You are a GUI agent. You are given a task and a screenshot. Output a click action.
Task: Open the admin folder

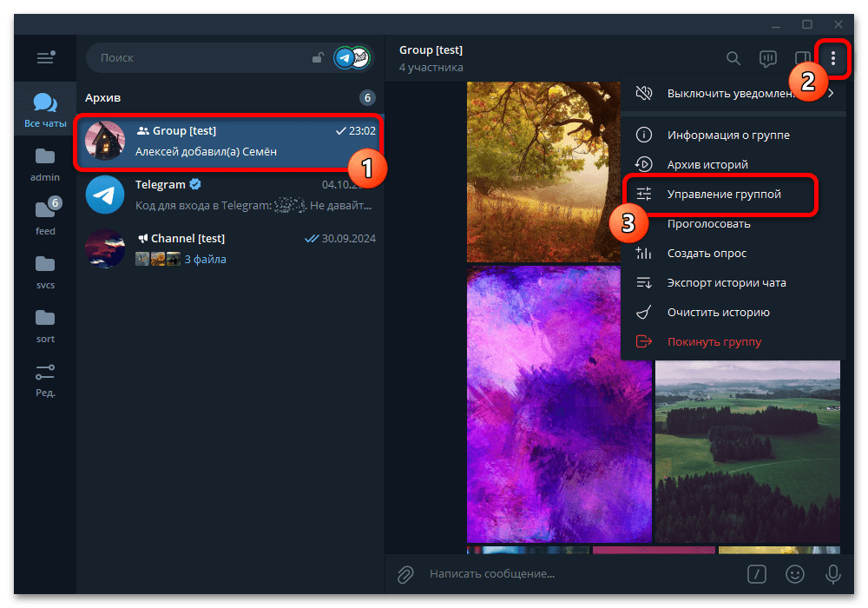coord(45,164)
